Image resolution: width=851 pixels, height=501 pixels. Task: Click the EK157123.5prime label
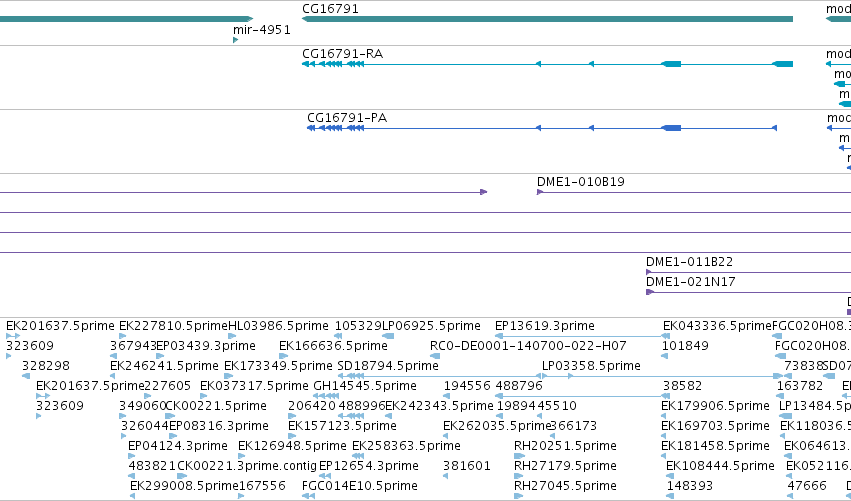click(x=342, y=426)
